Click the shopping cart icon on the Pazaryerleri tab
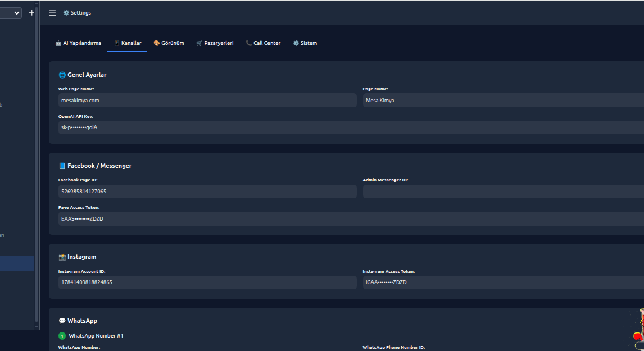 (198, 42)
